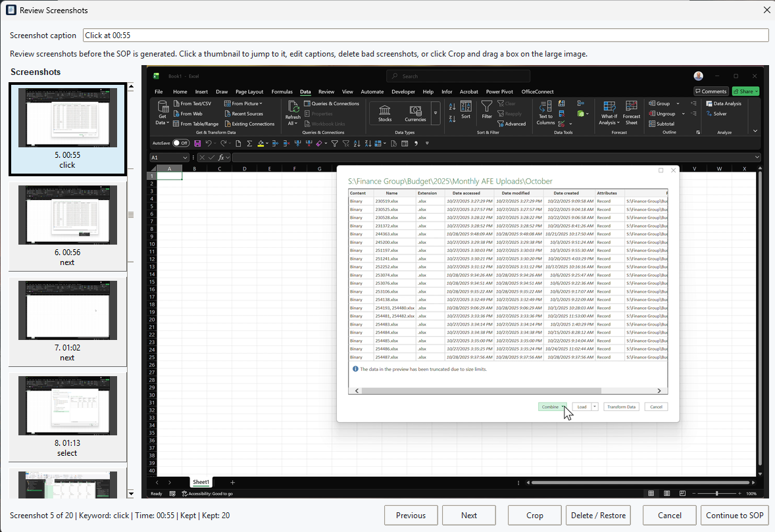Select the Sheet1 worksheet tab

coord(201,482)
